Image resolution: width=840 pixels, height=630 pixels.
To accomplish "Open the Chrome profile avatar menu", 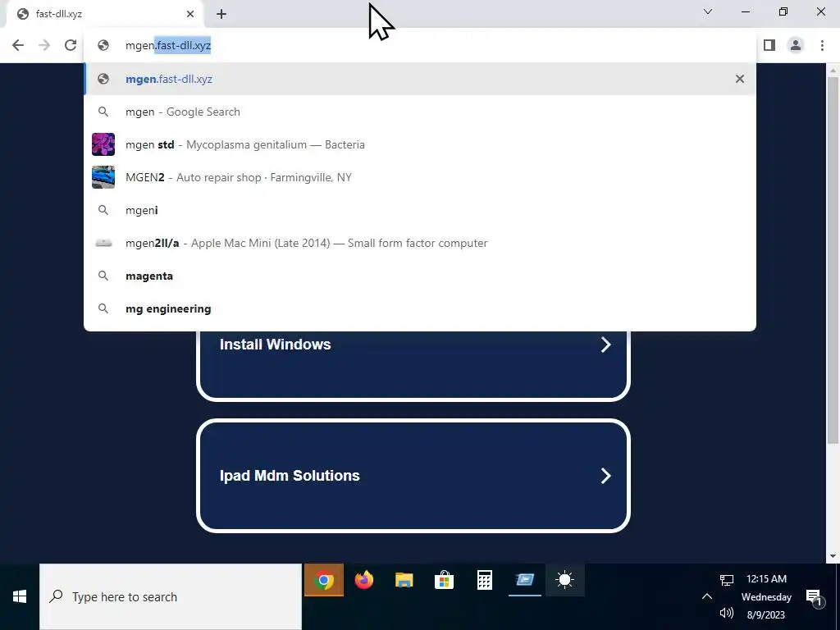I will point(796,45).
